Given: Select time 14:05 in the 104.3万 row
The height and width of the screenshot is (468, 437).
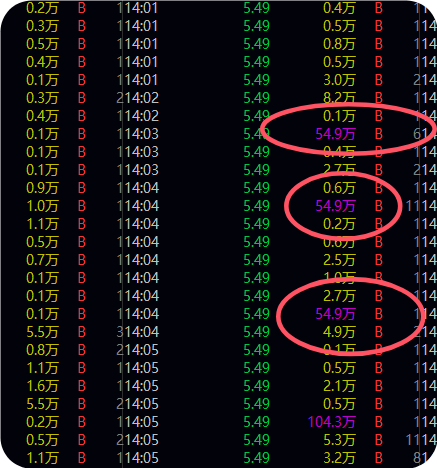Looking at the screenshot, I should pos(142,422).
